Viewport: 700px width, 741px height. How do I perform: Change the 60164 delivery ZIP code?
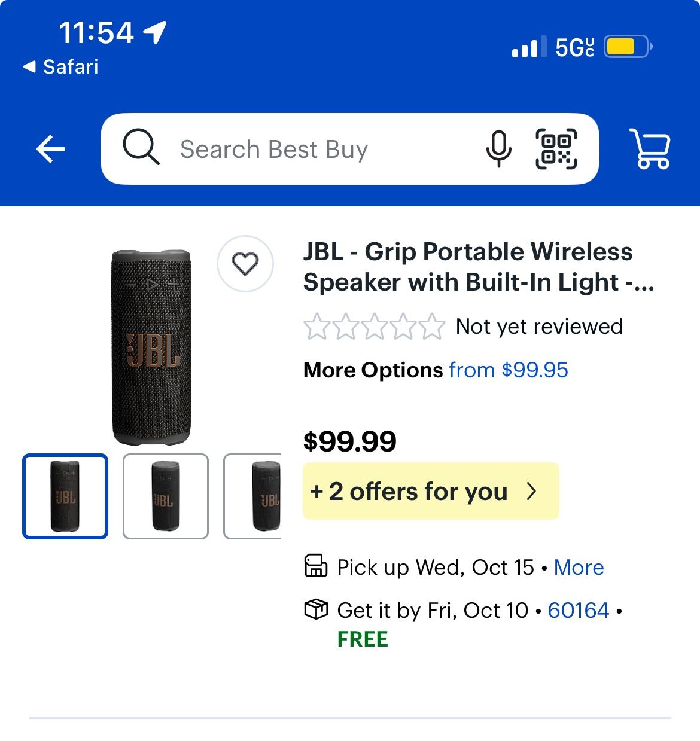click(578, 611)
